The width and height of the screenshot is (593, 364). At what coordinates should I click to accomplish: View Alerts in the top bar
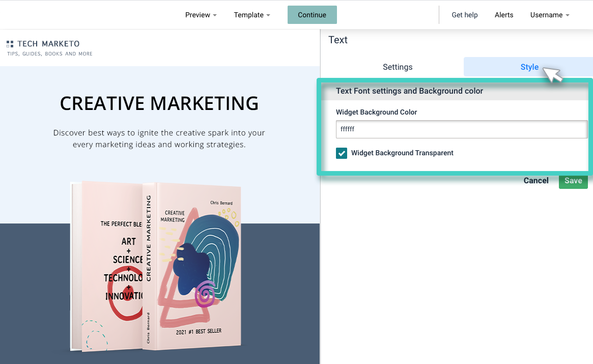click(504, 15)
